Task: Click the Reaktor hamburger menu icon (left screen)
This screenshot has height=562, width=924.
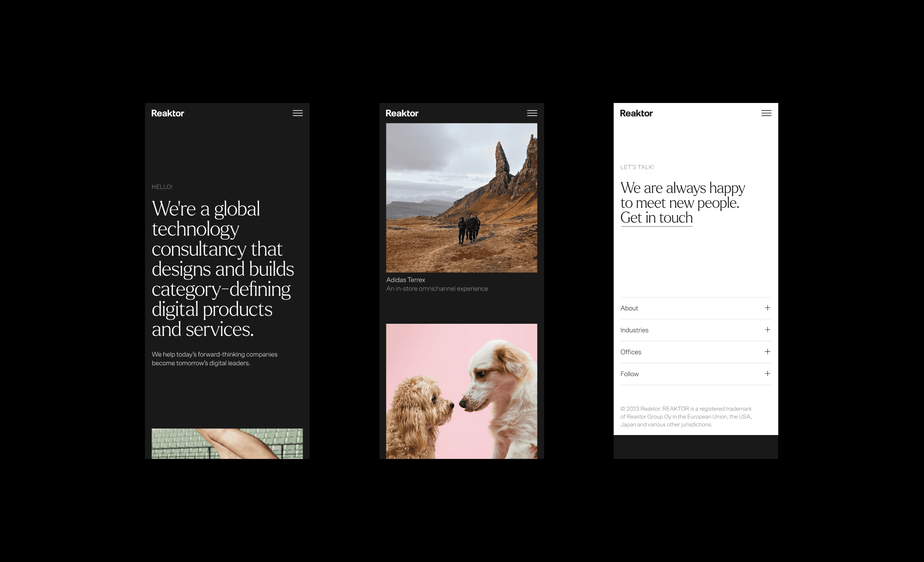Action: click(298, 113)
